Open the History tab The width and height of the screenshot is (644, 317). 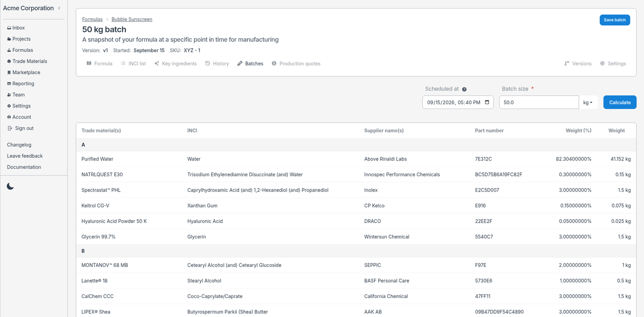click(217, 64)
